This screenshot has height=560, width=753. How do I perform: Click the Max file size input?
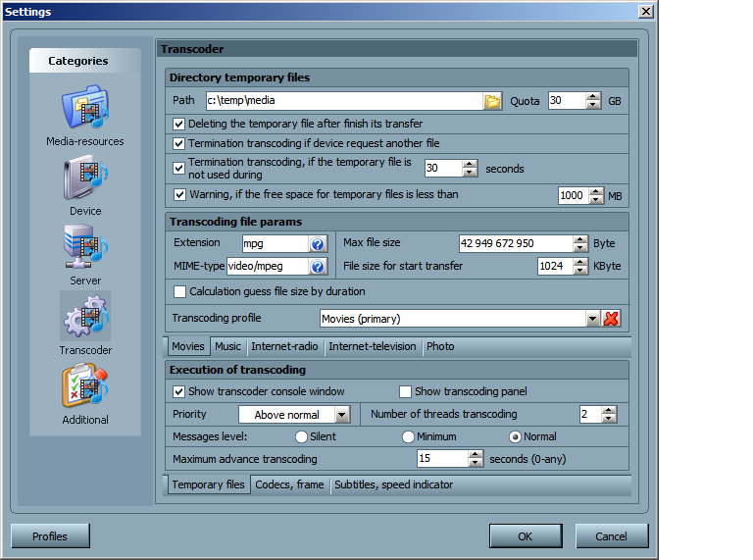point(517,243)
